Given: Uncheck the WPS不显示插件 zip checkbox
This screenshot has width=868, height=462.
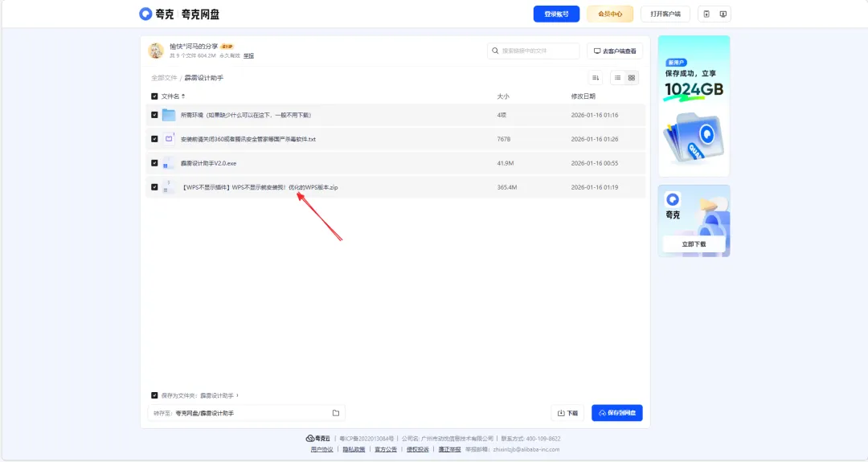Looking at the screenshot, I should pos(154,187).
